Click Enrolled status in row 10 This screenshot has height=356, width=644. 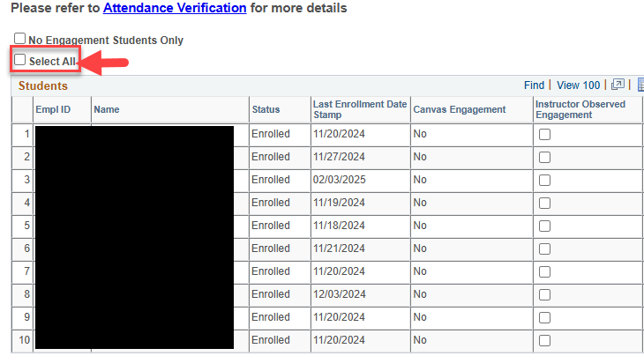point(271,340)
